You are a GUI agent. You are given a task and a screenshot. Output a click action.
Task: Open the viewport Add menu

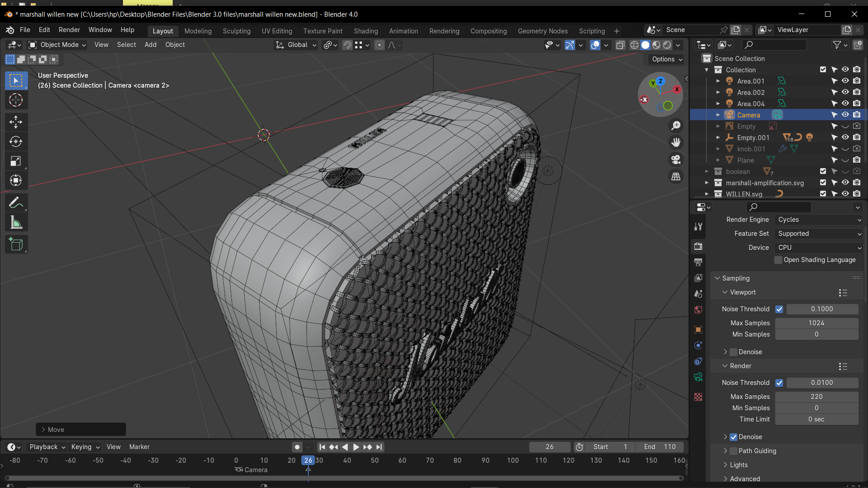(151, 45)
